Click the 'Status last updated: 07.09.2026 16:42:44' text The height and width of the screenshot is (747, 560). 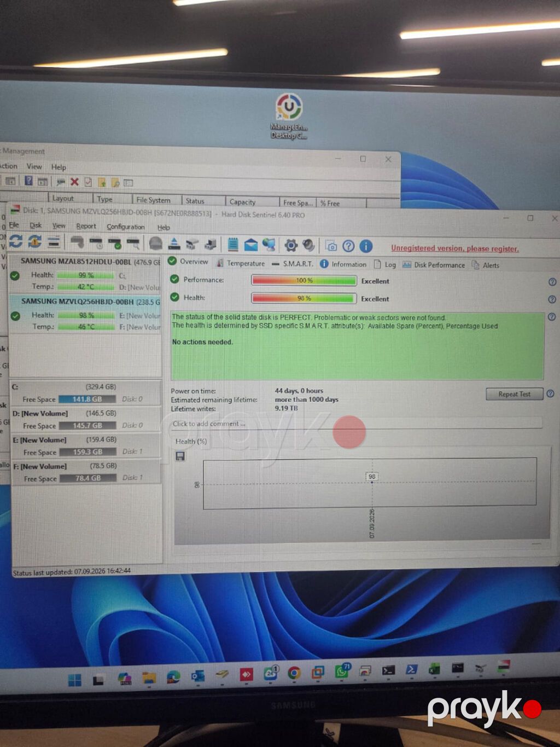[72, 572]
